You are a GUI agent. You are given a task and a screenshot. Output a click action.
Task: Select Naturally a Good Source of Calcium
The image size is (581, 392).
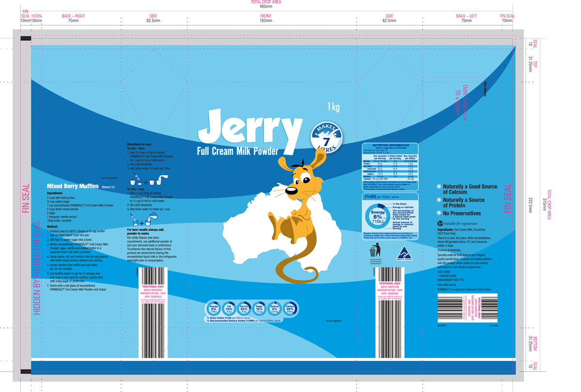(470, 189)
